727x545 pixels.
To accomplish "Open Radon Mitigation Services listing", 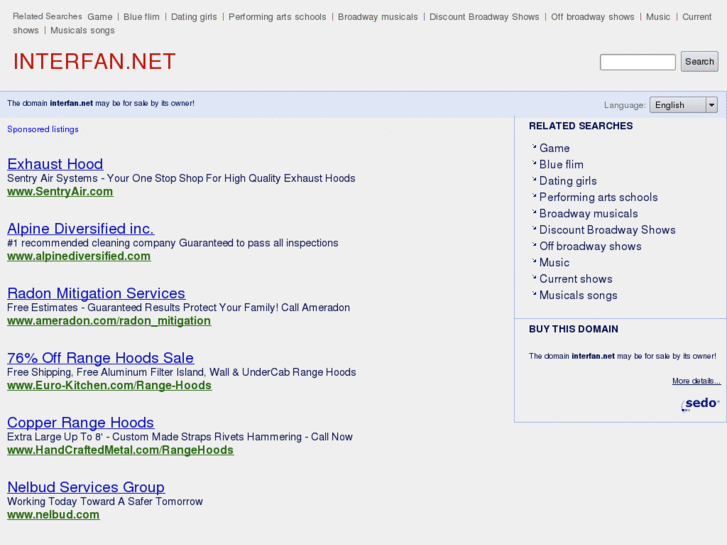I will tap(96, 293).
